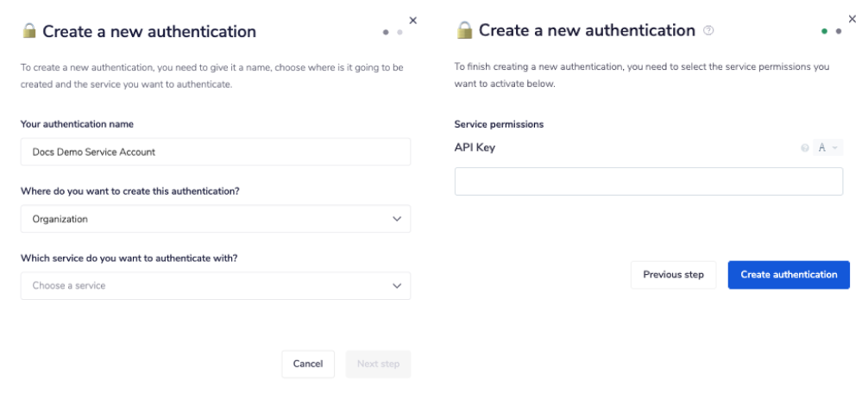This screenshot has width=868, height=399.
Task: Close the left authentication dialog
Action: 412,20
